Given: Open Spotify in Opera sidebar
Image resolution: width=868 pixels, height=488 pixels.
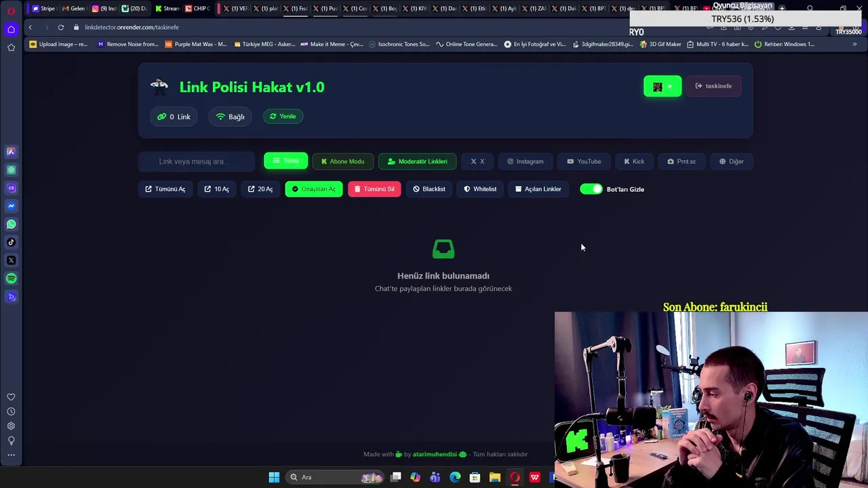Looking at the screenshot, I should (x=11, y=279).
